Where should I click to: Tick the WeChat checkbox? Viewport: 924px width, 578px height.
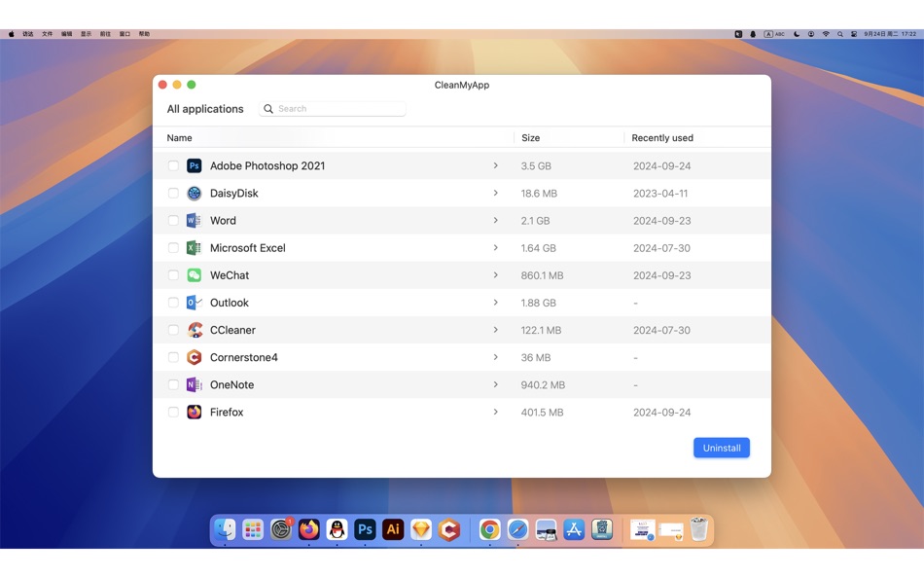tap(173, 275)
